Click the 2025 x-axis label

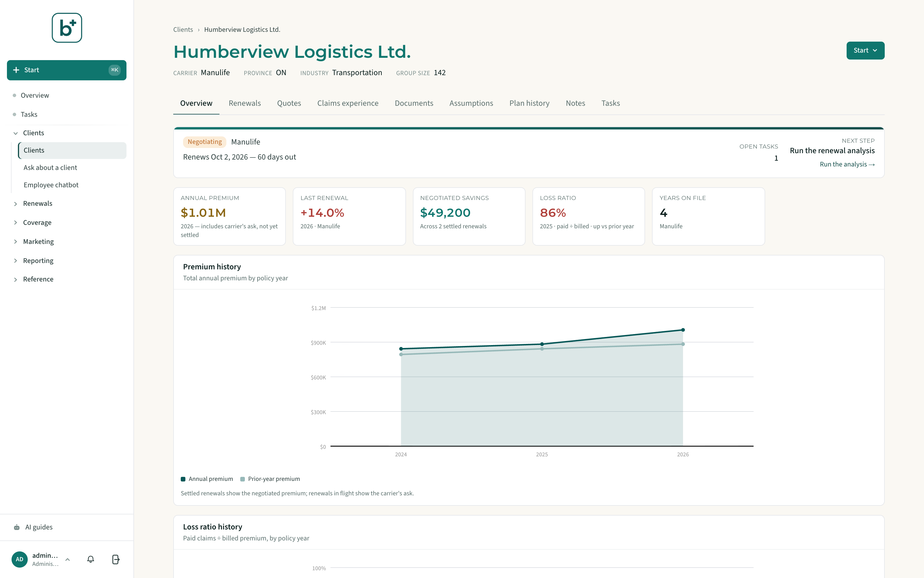click(x=542, y=455)
